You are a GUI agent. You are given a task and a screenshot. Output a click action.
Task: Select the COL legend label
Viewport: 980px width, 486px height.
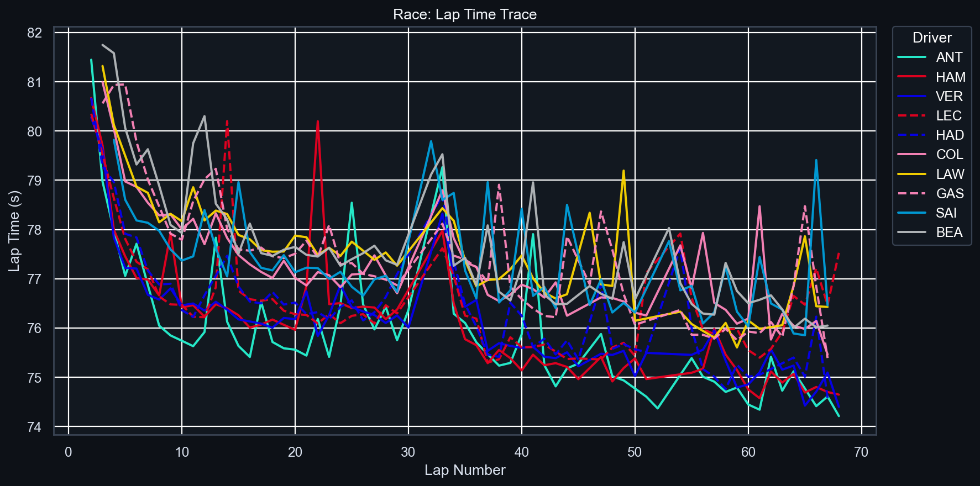click(x=950, y=154)
